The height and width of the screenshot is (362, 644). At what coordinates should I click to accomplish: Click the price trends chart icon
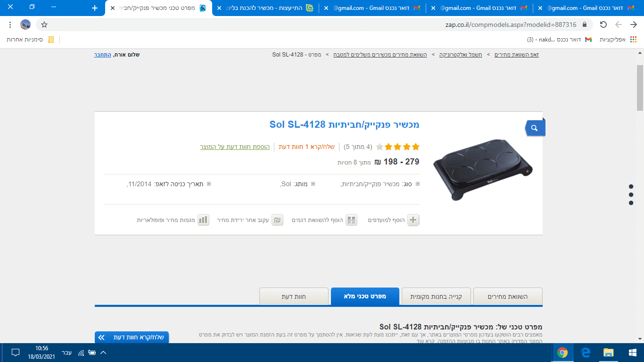(203, 220)
